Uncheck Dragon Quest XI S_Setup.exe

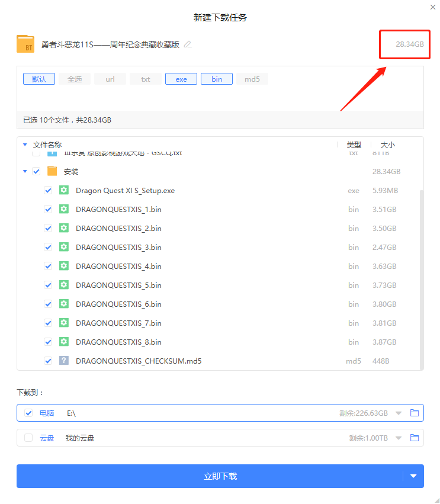(x=48, y=190)
